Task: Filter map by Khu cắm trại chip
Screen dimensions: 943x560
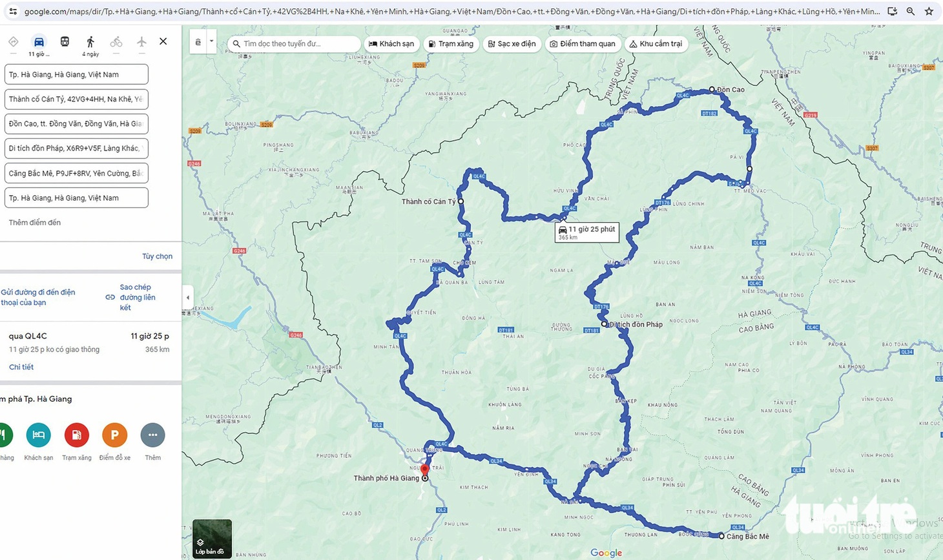Action: pos(656,44)
